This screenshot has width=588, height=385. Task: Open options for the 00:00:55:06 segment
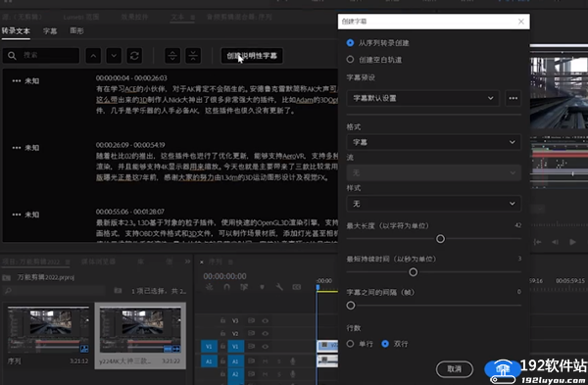tap(16, 215)
